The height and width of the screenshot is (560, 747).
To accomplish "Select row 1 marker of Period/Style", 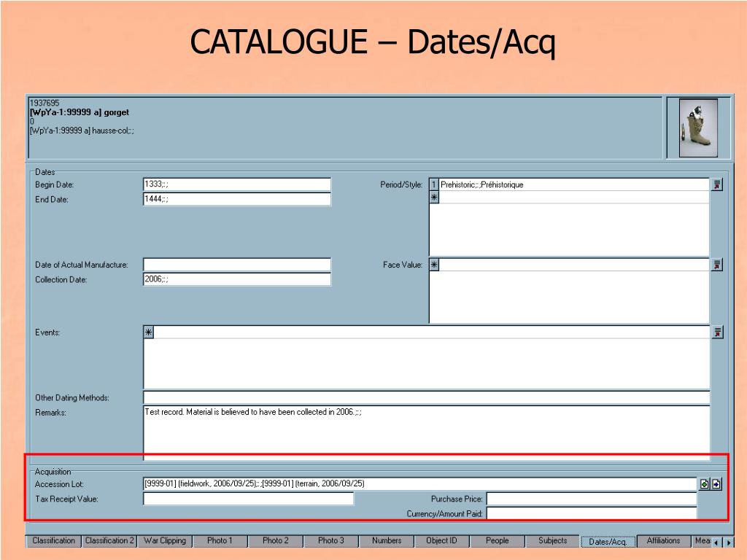I will [434, 184].
